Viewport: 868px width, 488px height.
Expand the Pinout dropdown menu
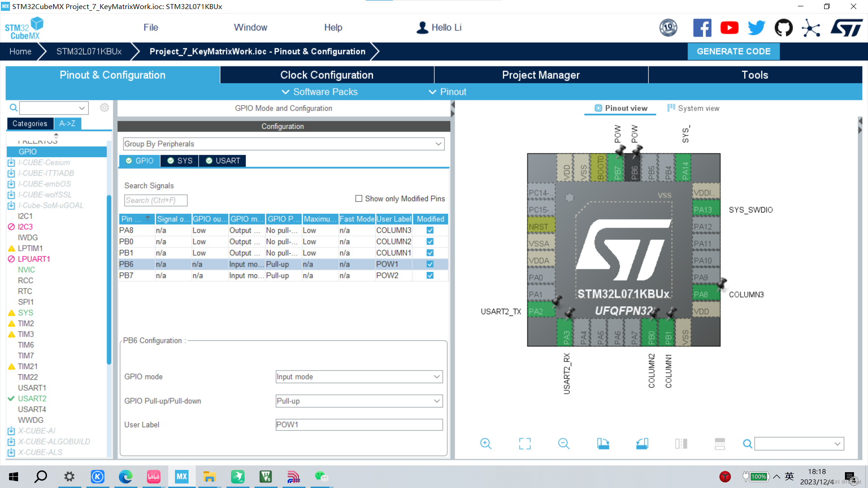point(447,92)
